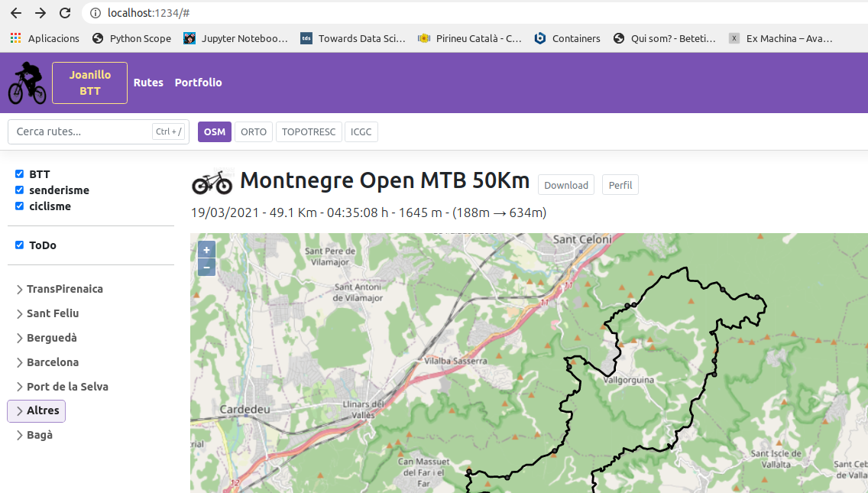Reload the page with browser refresh icon
The width and height of the screenshot is (868, 493).
click(65, 13)
